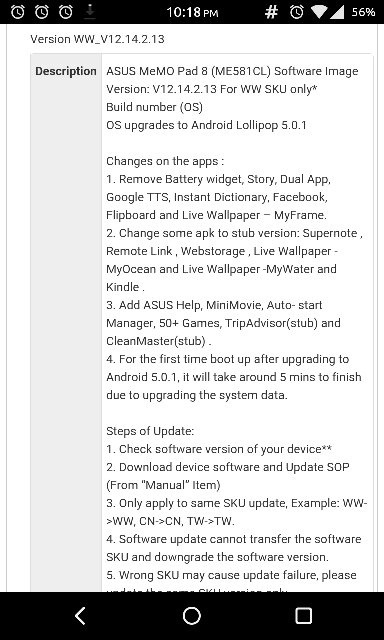Tap the 10:18 PM clock
384x640 pixels.
click(x=192, y=13)
